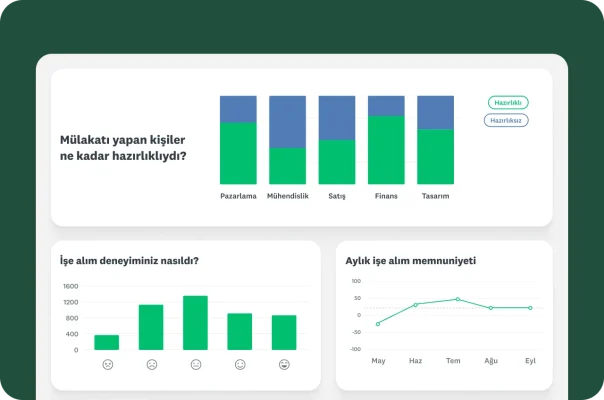604x400 pixels.
Task: Click the shortest bar in the hiring experience chart
Action: [107, 342]
